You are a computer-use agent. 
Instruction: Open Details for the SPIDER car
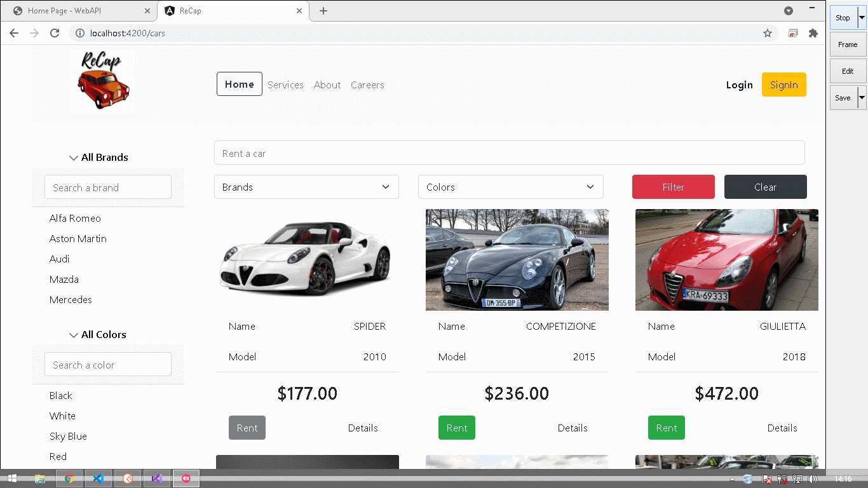click(x=363, y=428)
